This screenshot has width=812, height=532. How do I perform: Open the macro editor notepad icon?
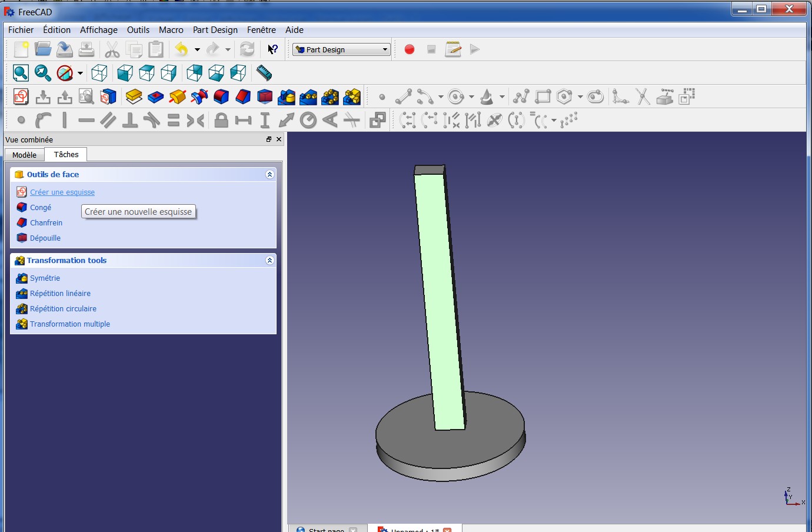tap(453, 49)
